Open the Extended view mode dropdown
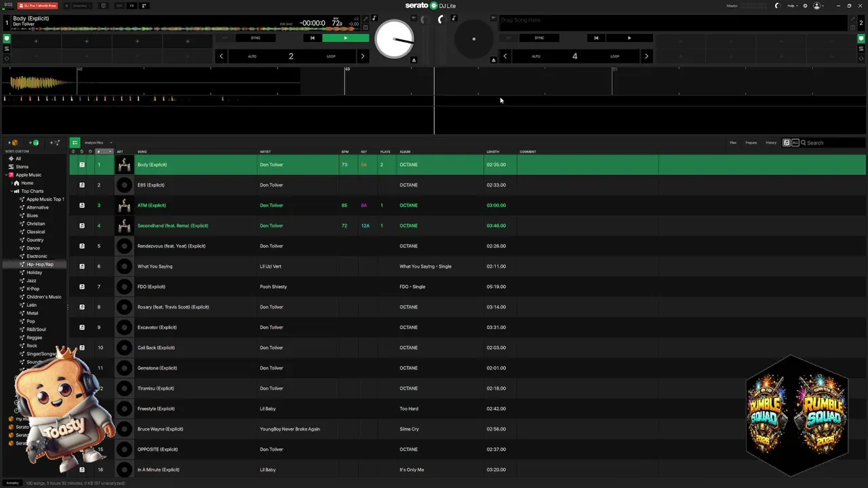The image size is (868, 488). click(81, 5)
